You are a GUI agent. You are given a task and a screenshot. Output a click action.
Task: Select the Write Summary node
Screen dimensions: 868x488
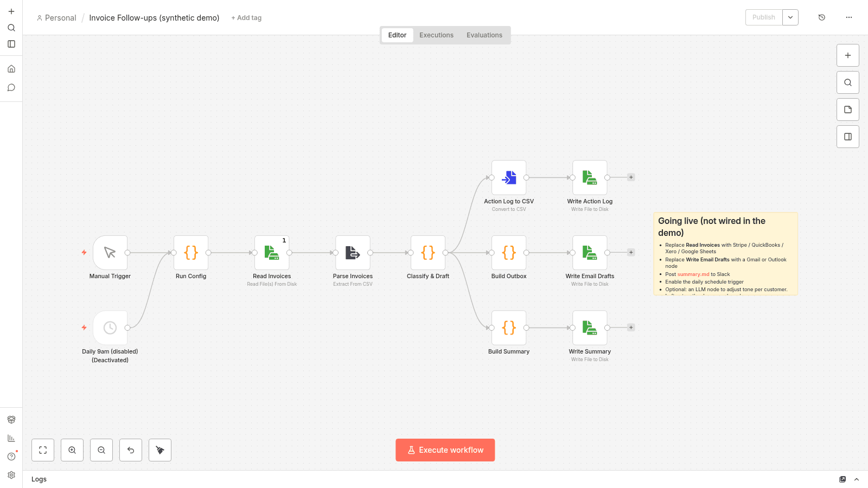(x=590, y=328)
